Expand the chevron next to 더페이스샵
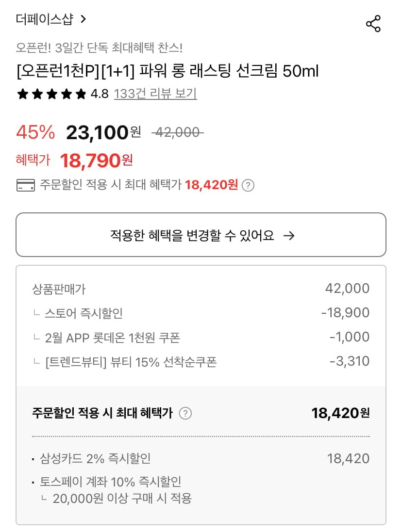The width and height of the screenshot is (402, 532). (84, 19)
